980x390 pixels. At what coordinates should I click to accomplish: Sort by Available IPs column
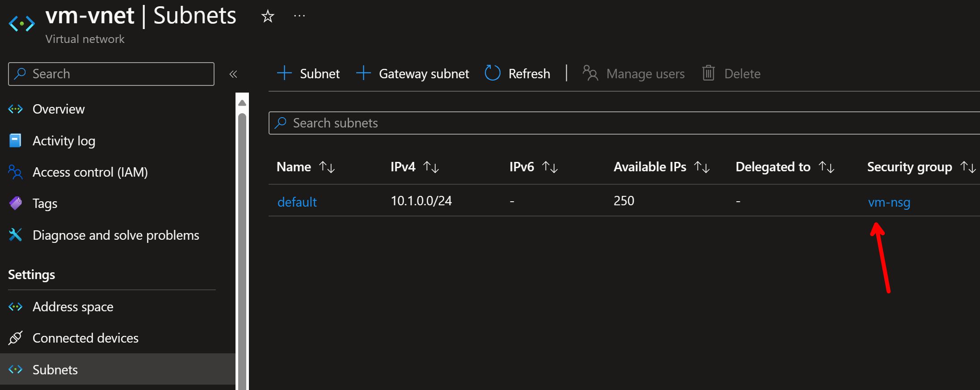[x=662, y=167]
